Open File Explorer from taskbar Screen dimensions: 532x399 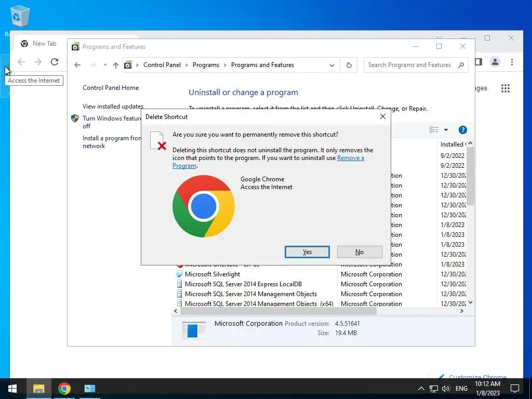pyautogui.click(x=38, y=389)
